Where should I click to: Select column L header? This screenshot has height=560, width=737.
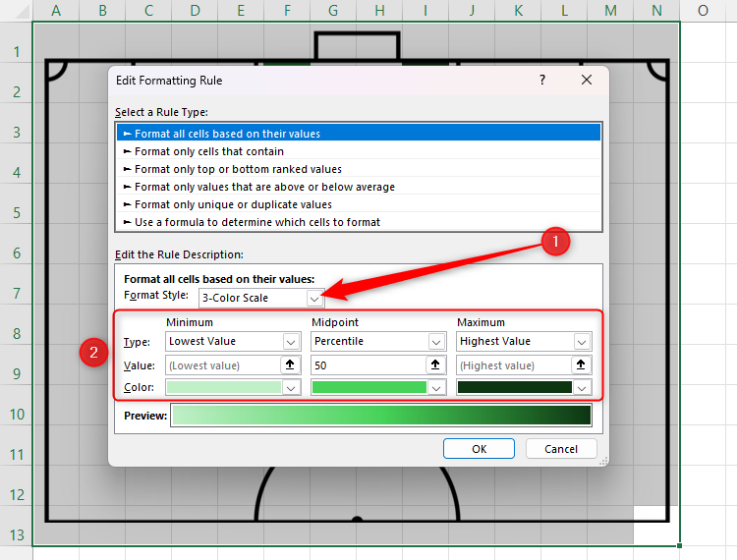pyautogui.click(x=564, y=11)
